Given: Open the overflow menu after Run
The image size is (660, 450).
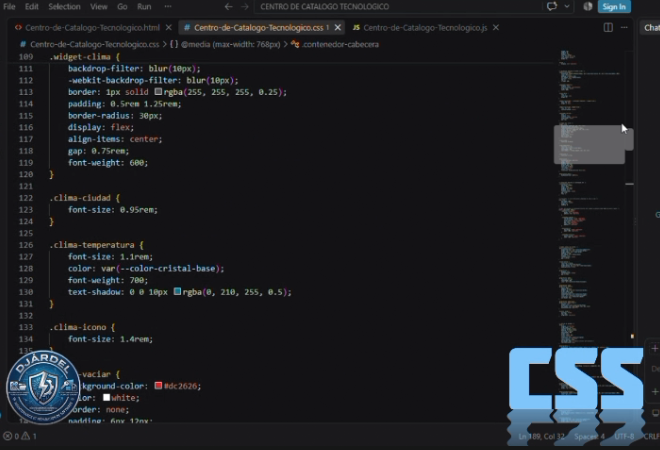Looking at the screenshot, I should [168, 7].
